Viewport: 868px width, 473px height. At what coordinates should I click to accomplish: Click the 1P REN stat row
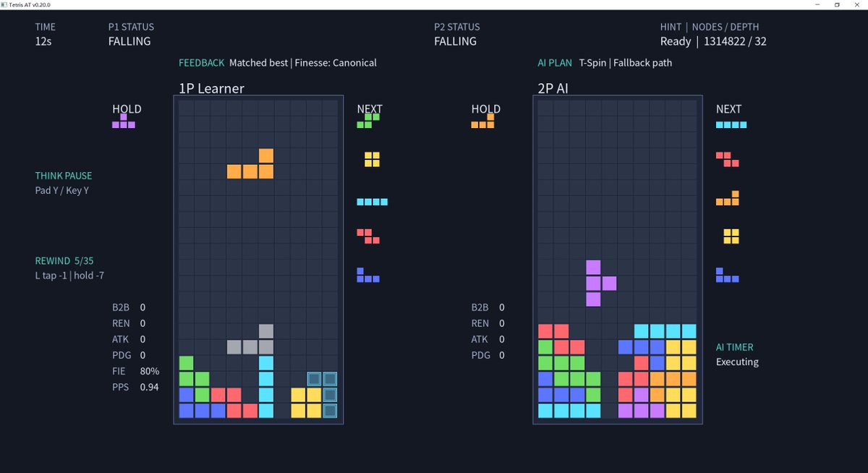(129, 323)
